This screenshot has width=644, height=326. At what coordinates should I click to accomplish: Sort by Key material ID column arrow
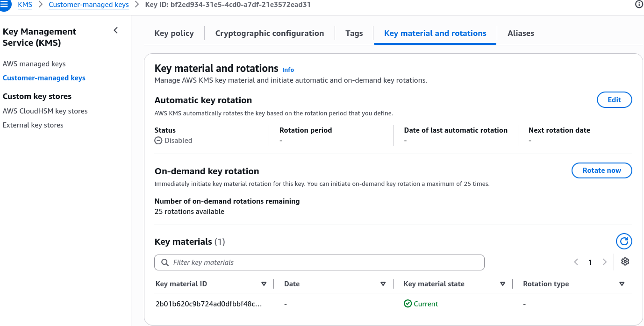264,284
